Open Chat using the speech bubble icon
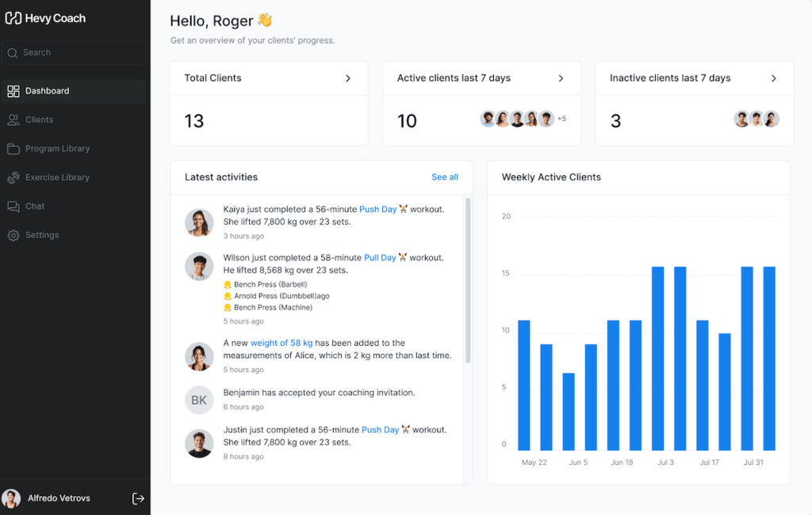Screen dimensions: 812x515 (14, 206)
